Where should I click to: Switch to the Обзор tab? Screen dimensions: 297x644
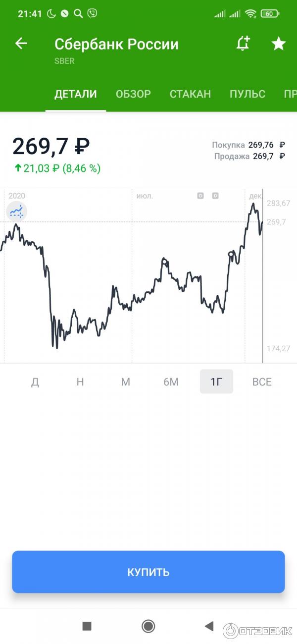(x=133, y=94)
